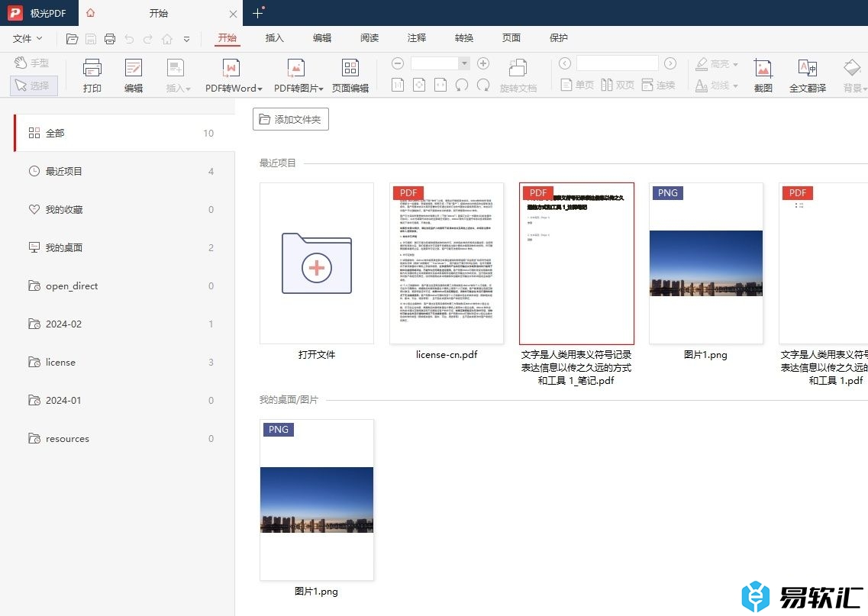
Task: Click the zoom in plus icon
Action: [483, 63]
